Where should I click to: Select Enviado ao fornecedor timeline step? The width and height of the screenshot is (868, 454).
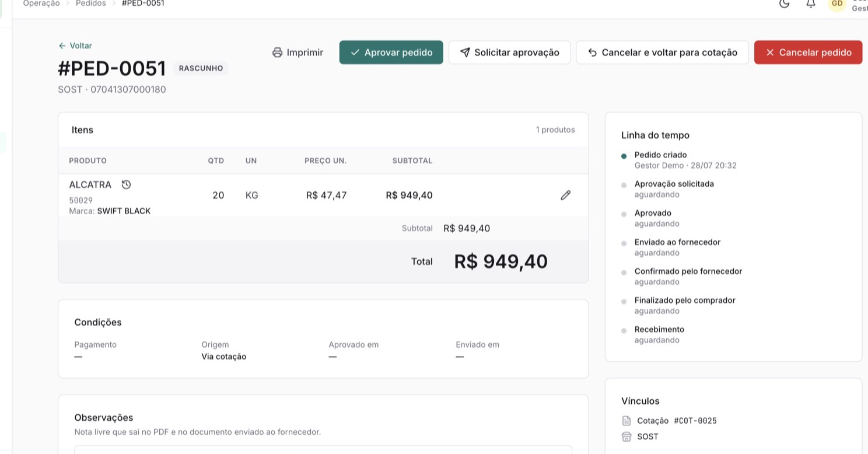coord(677,242)
